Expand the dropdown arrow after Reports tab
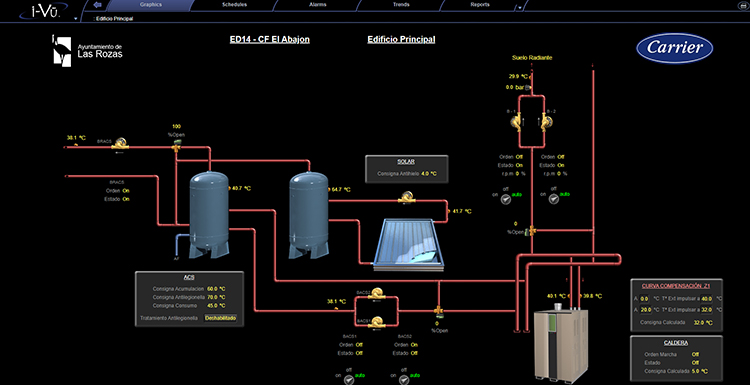This screenshot has width=750, height=385. click(519, 8)
